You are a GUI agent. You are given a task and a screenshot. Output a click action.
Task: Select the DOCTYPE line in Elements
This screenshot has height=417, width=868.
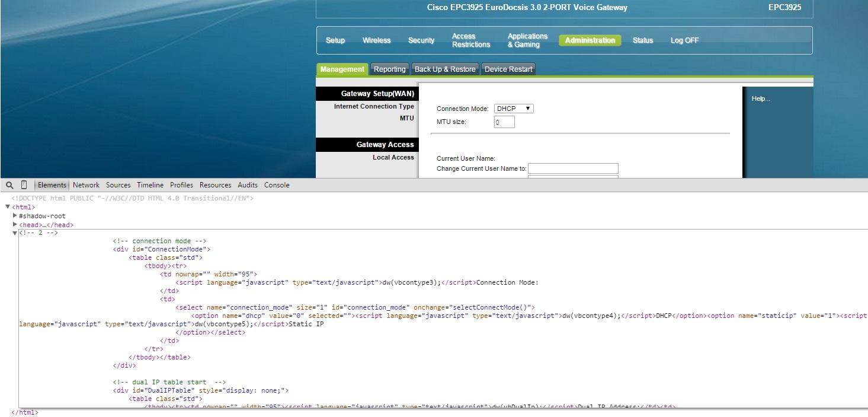point(132,198)
